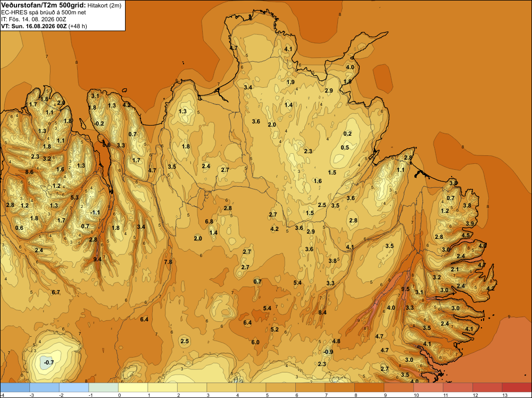The width and height of the screenshot is (532, 398).
Task: Click the 0.2 temperature value in the northeast
Action: (347, 134)
